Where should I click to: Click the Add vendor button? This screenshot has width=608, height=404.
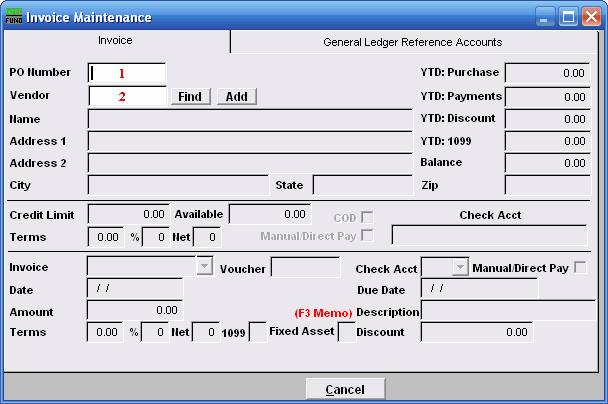[x=237, y=97]
